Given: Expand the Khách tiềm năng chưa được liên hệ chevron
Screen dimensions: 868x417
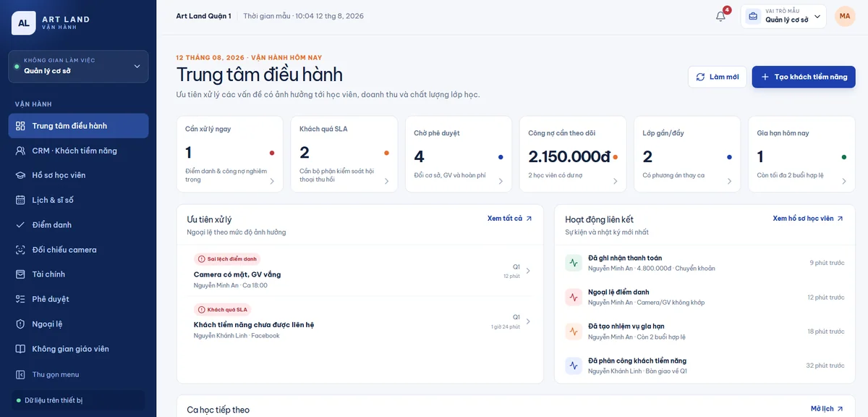Looking at the screenshot, I should (x=528, y=321).
